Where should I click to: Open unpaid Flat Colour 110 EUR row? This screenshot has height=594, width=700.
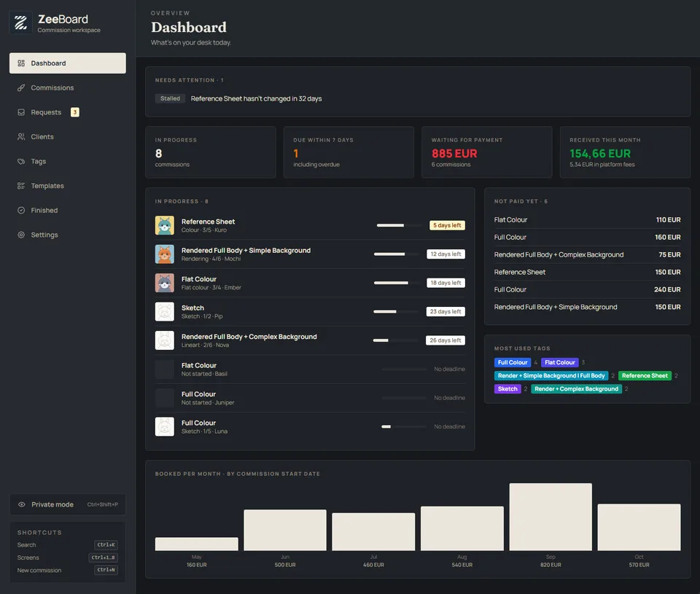point(587,220)
